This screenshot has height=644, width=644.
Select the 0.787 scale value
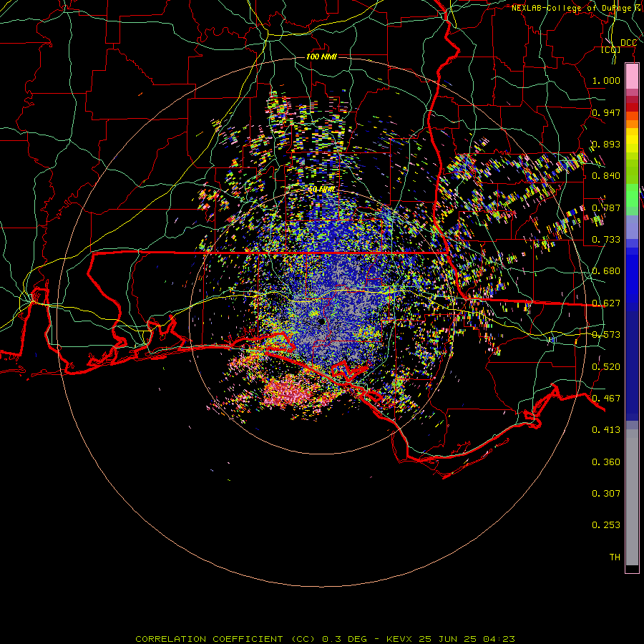click(606, 208)
